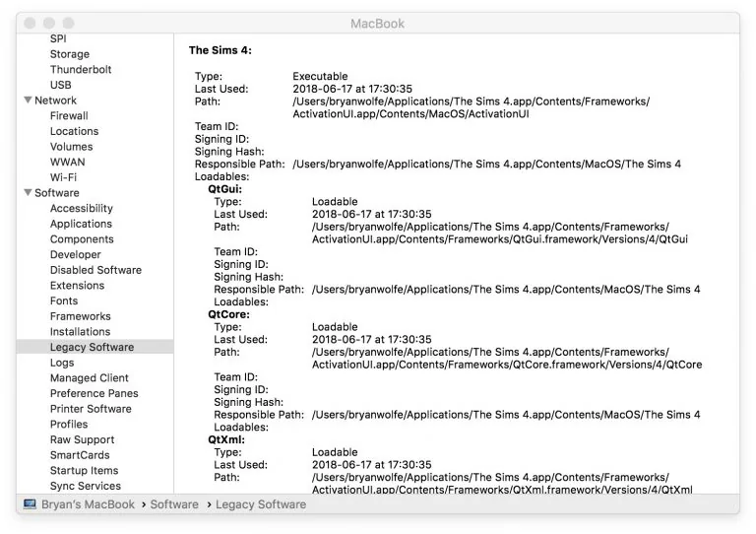756x534 pixels.
Task: Select the USB hardware item
Action: point(60,85)
